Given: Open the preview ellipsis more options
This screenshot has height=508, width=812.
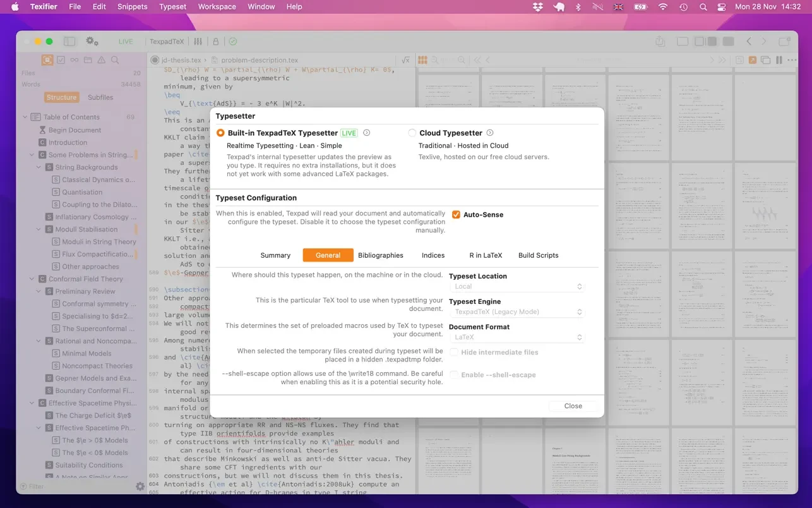Looking at the screenshot, I should pyautogui.click(x=792, y=60).
